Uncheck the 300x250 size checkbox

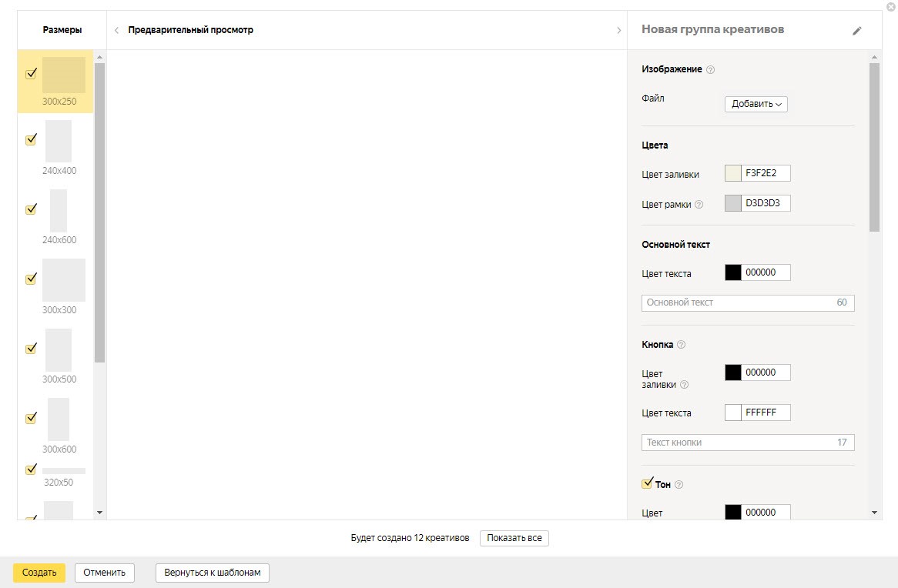click(x=31, y=74)
